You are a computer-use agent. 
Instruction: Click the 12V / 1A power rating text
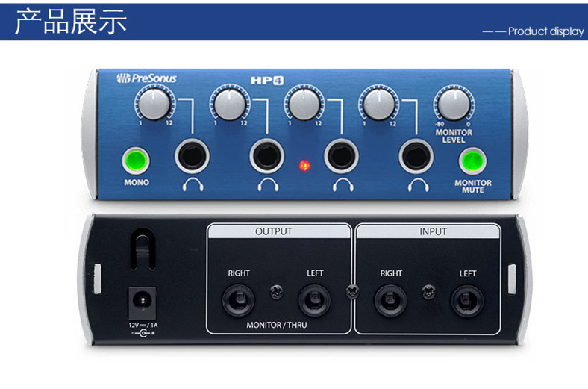(143, 326)
